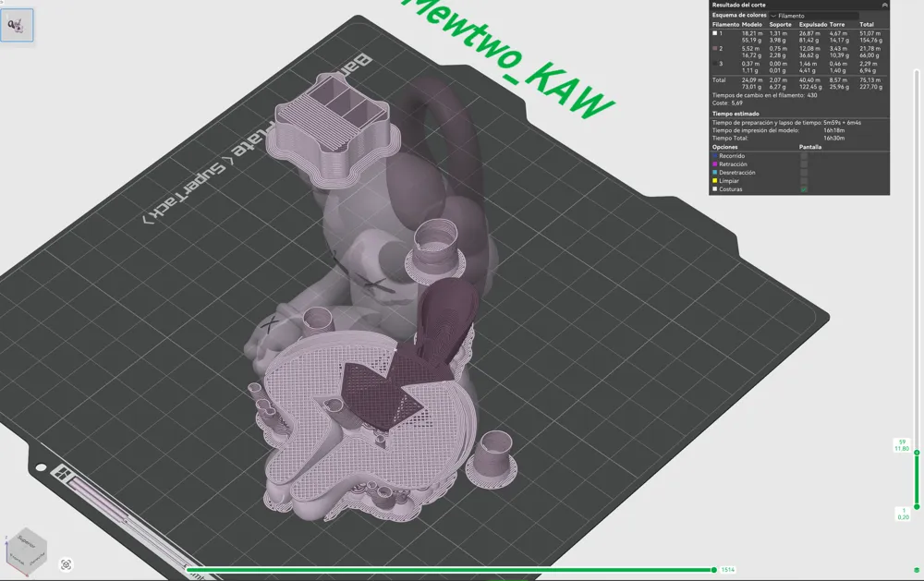The height and width of the screenshot is (581, 924).
Task: Click the Torre column header
Action: click(837, 25)
